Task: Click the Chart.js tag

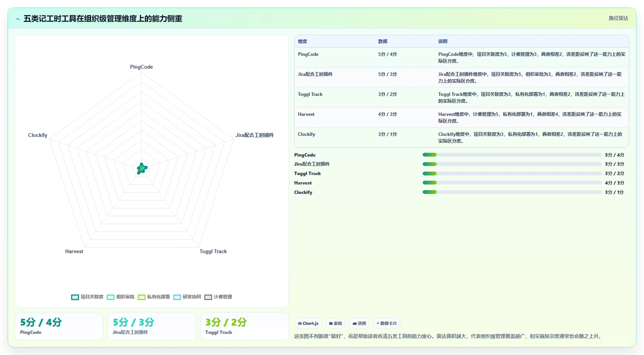Action: click(308, 323)
